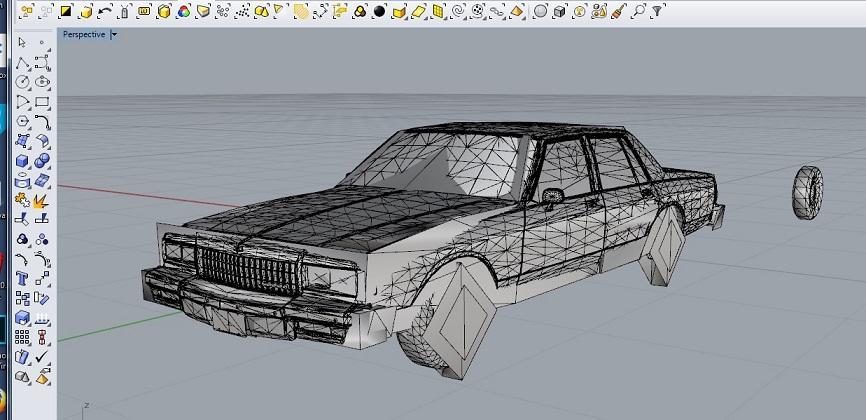Image resolution: width=866 pixels, height=420 pixels.
Task: Select the detached wheel object in viewport
Action: 808,191
